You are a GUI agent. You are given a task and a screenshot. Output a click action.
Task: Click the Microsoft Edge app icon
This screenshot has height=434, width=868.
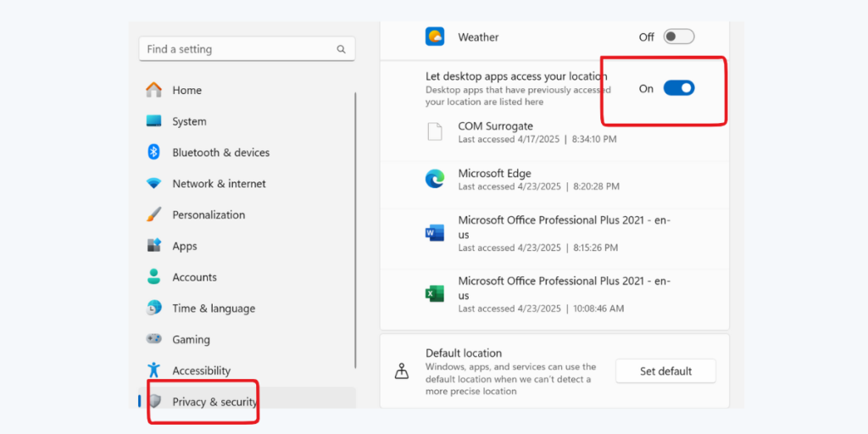[435, 179]
